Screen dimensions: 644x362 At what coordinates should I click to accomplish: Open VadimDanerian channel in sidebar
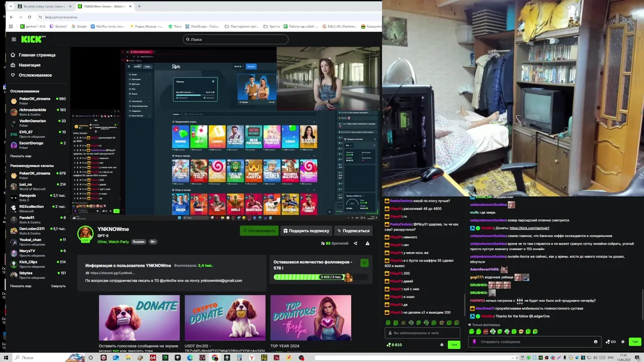38,123
